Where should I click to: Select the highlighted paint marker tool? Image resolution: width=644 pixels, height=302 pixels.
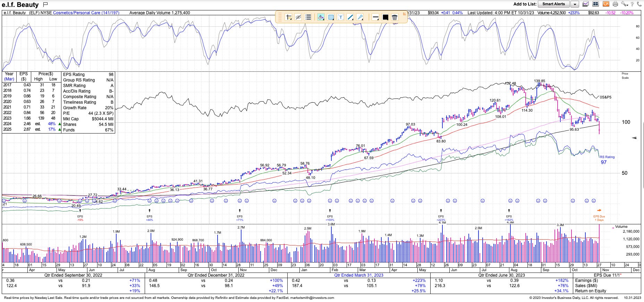coord(321,17)
